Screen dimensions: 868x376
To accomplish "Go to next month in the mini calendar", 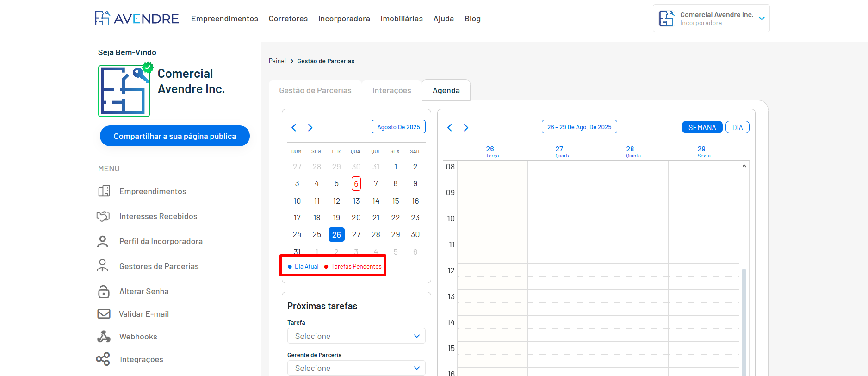I will click(310, 128).
